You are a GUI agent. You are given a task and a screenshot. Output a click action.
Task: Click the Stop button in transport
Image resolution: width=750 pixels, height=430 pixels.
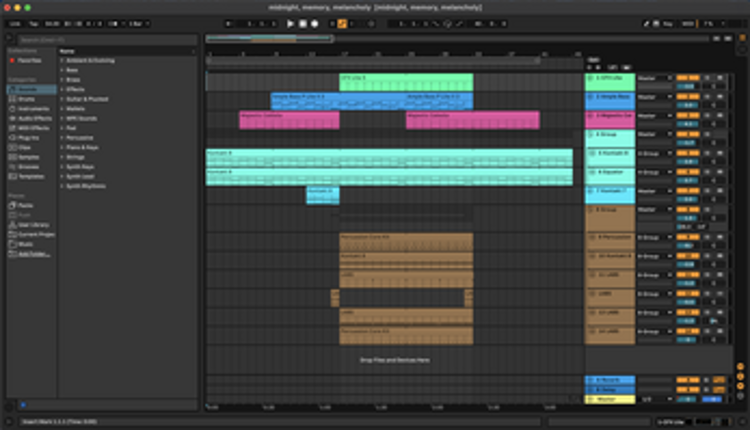tap(303, 22)
